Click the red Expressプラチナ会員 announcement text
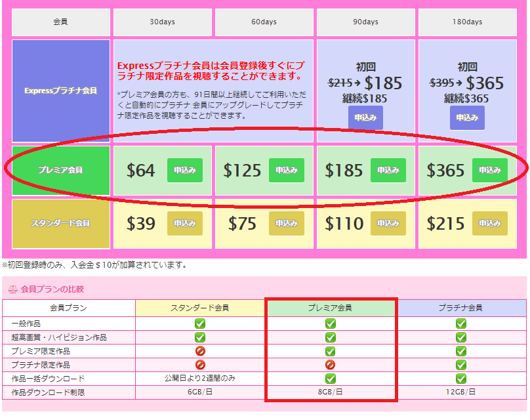530x420 pixels. (211, 71)
